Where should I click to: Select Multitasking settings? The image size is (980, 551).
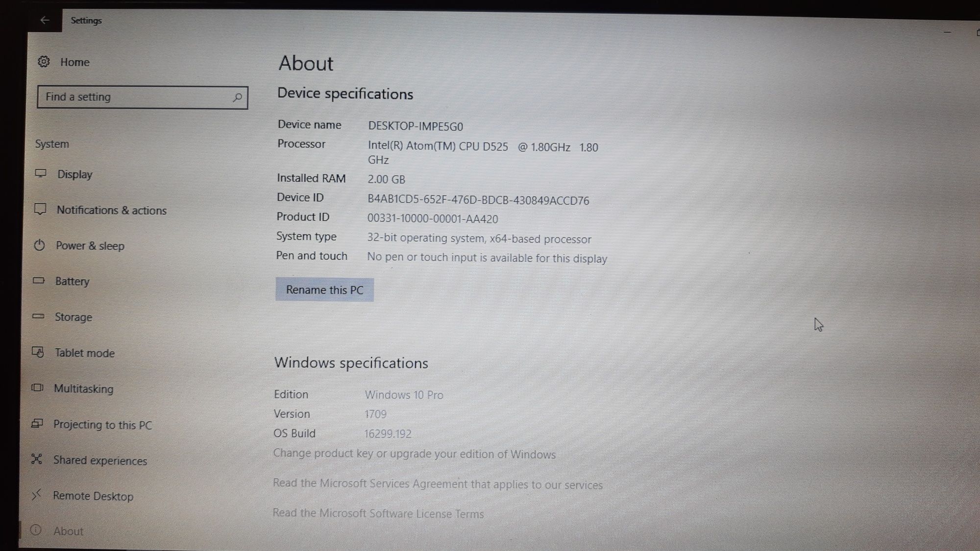pos(83,388)
